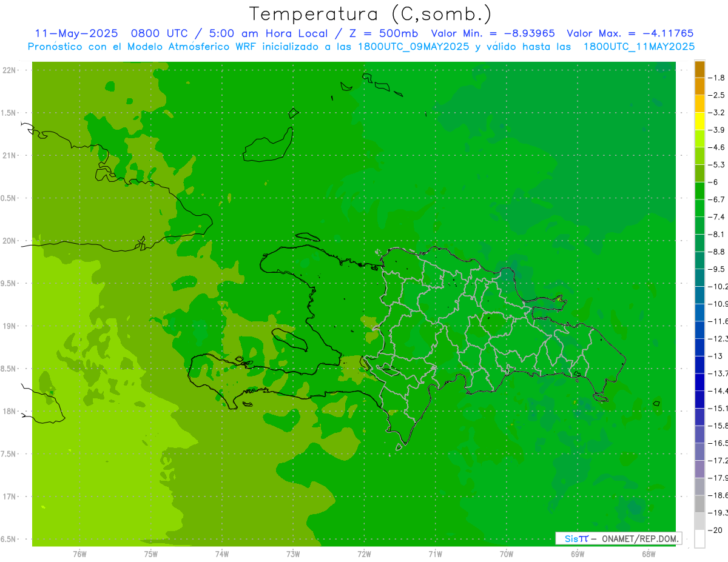Click the colorbar value "-3.9"
Viewport: 728px width, 562px height.
click(716, 130)
